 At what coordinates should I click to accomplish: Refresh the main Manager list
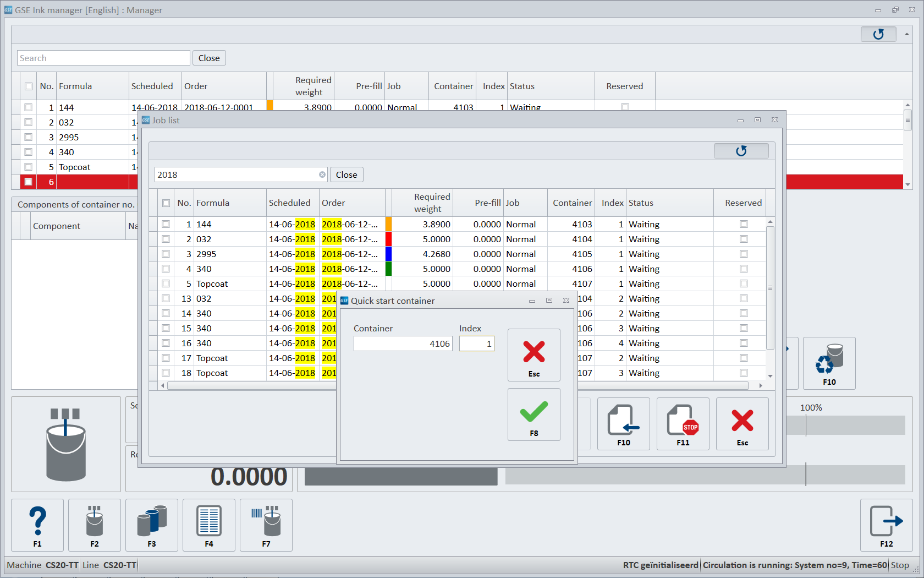pos(878,34)
